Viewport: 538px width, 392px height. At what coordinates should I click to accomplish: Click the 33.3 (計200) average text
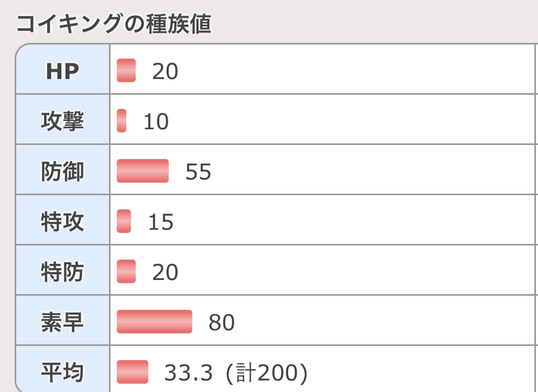click(236, 373)
